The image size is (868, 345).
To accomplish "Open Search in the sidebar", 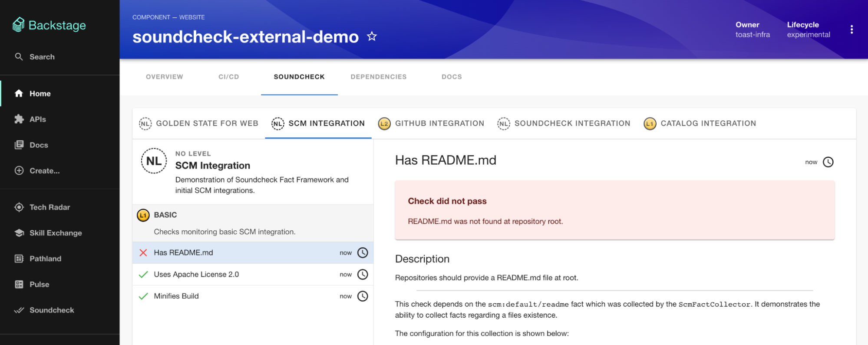I will tap(35, 57).
